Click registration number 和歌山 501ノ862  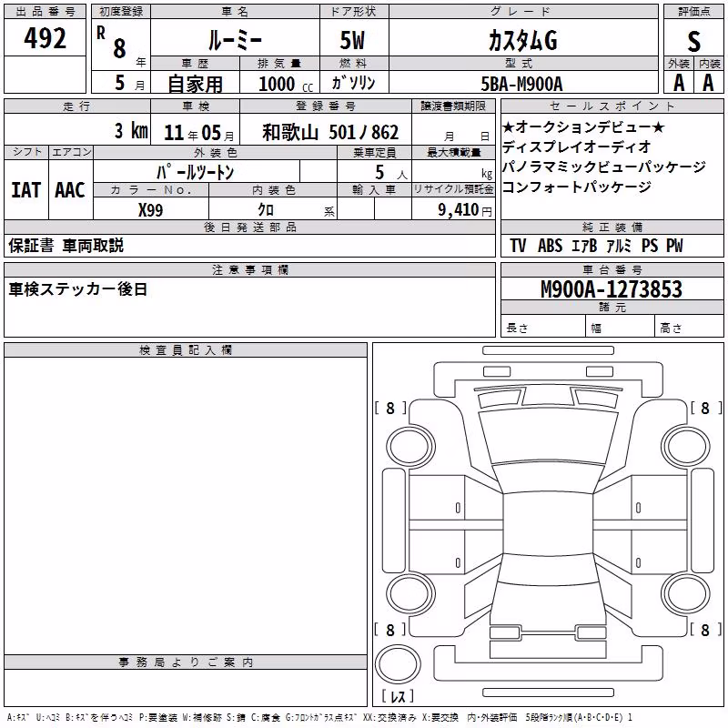(330, 132)
